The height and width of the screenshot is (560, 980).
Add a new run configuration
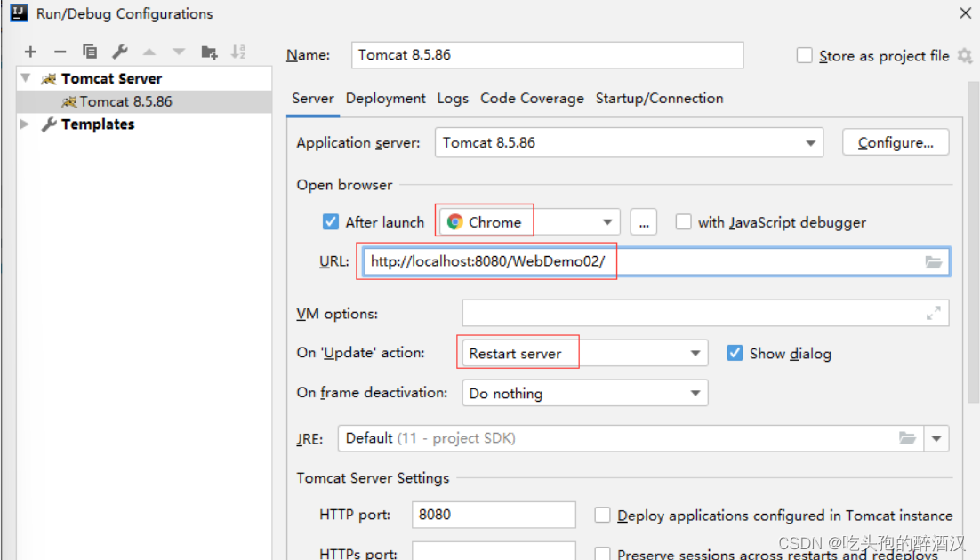click(x=30, y=51)
